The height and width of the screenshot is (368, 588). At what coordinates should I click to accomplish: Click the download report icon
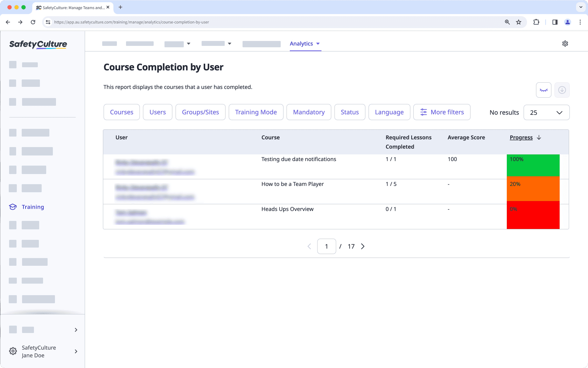pyautogui.click(x=562, y=90)
